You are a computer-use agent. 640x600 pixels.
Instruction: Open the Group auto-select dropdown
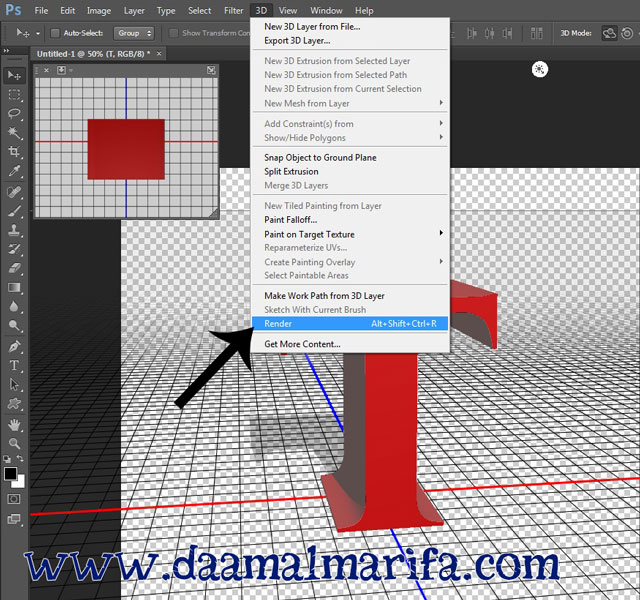click(134, 33)
